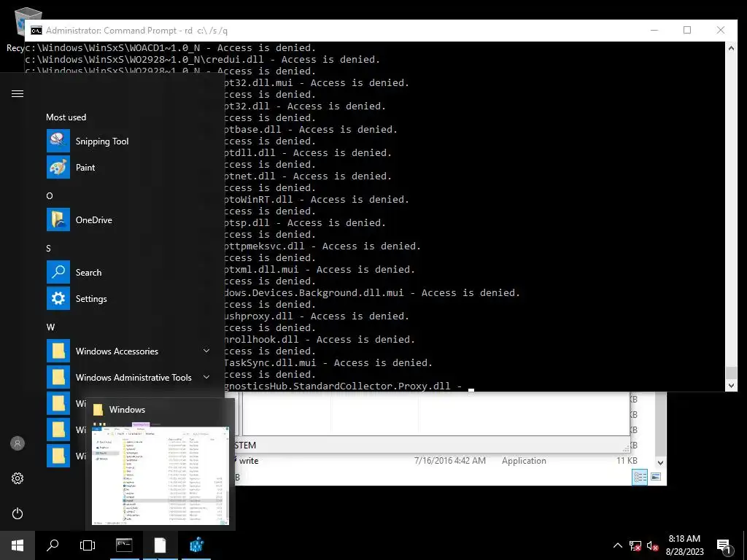Click the credui.dll Access is denied line
The width and height of the screenshot is (747, 560).
[203, 60]
